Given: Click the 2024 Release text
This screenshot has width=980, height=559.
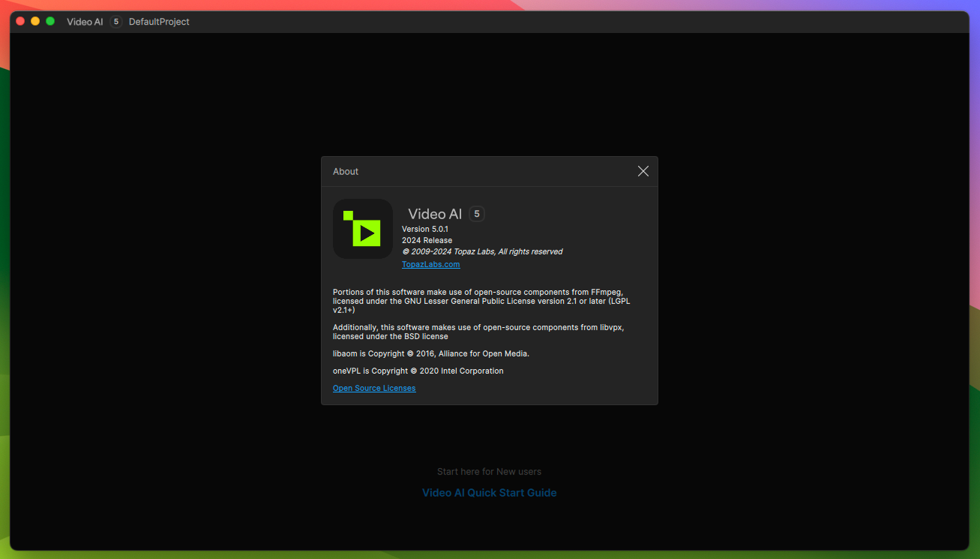Looking at the screenshot, I should click(427, 240).
